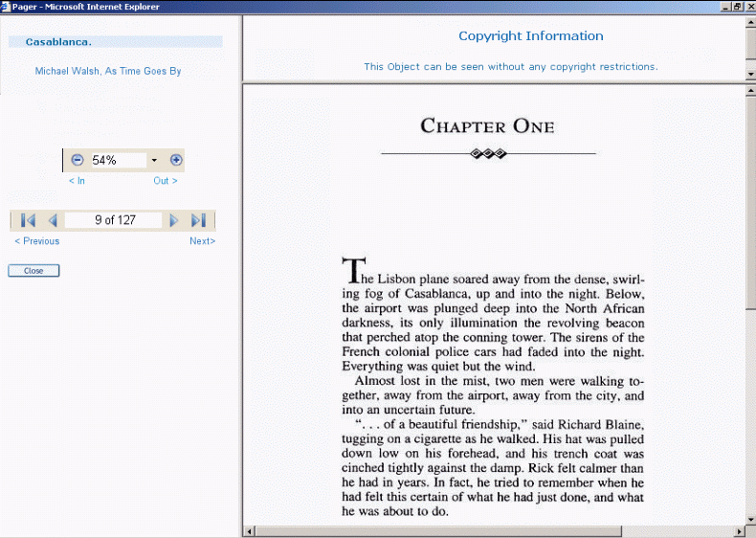
Task: Click the zoom out minus icon
Action: (x=78, y=160)
